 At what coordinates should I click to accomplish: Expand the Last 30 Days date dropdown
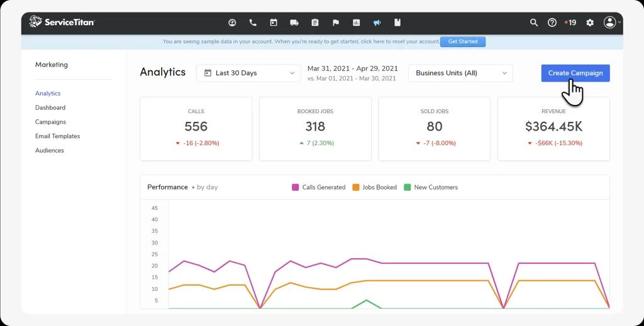point(248,73)
